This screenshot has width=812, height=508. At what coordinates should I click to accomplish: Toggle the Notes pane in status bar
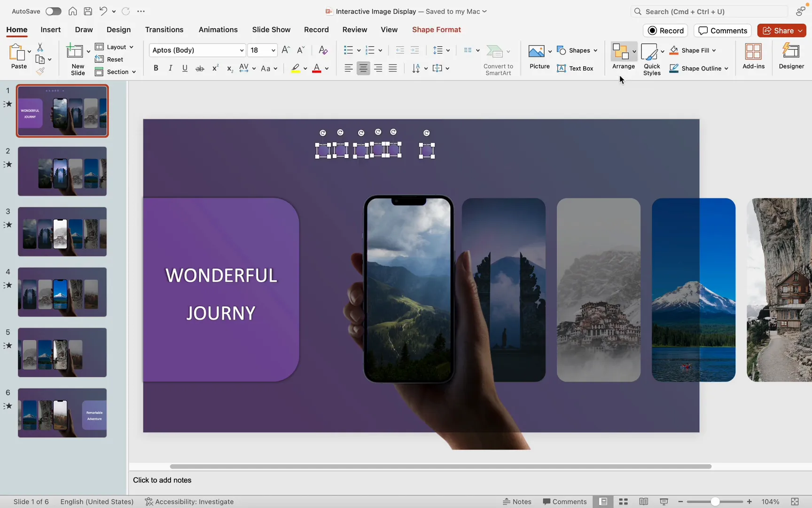point(517,502)
